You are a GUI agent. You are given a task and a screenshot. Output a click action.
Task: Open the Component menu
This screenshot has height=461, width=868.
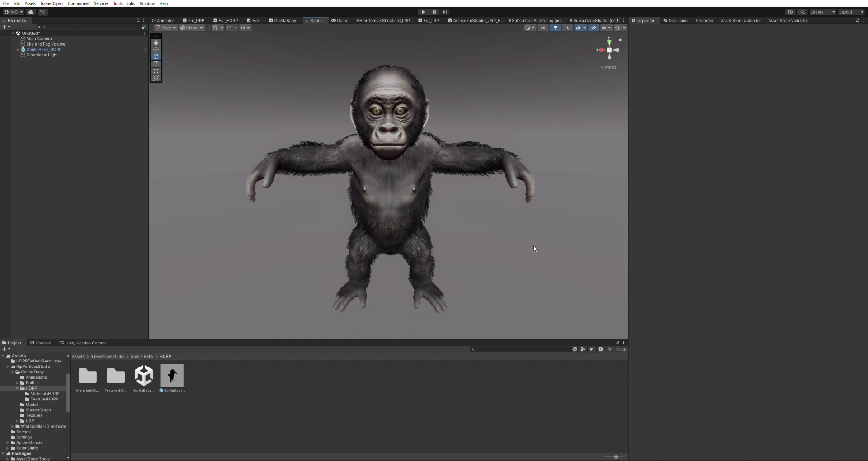(x=79, y=3)
